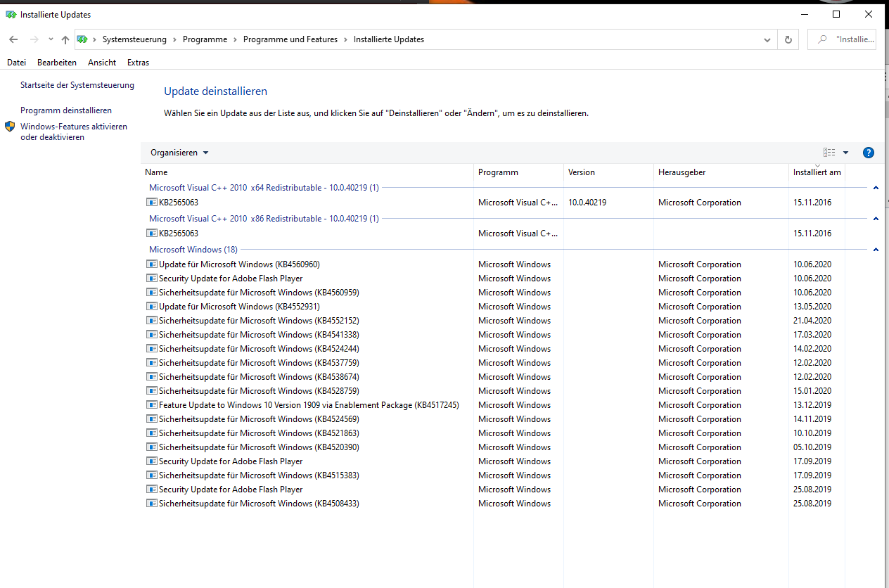Open the Organisieren dropdown

coord(179,153)
